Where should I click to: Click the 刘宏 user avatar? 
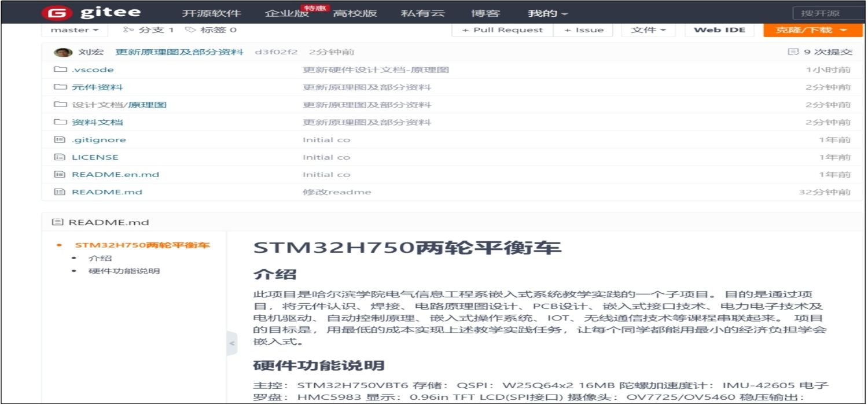(62, 52)
